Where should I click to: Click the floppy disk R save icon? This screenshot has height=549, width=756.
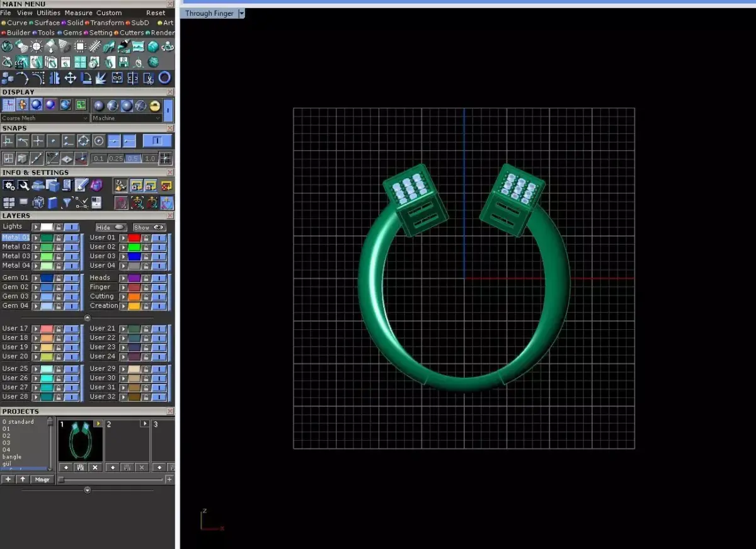123,62
